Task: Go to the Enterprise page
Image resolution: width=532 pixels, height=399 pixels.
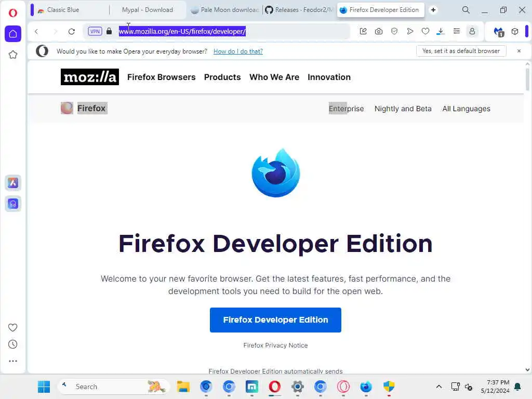Action: (x=346, y=109)
